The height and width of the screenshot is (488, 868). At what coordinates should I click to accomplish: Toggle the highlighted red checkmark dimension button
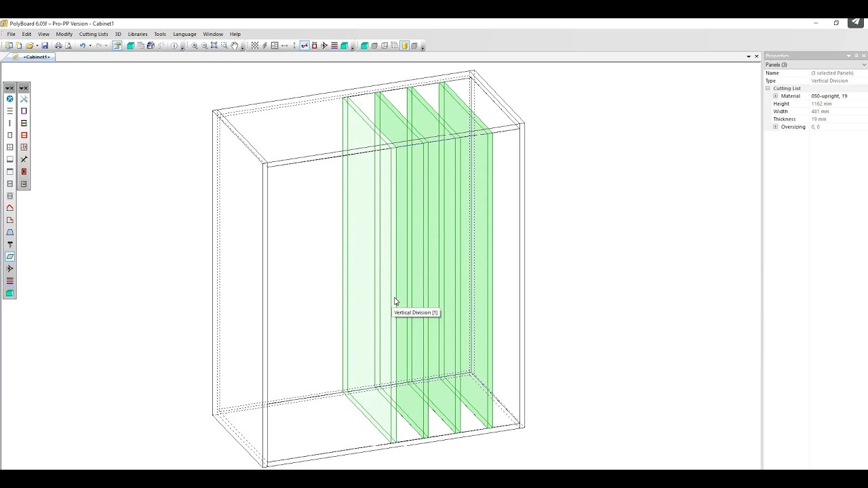click(304, 45)
